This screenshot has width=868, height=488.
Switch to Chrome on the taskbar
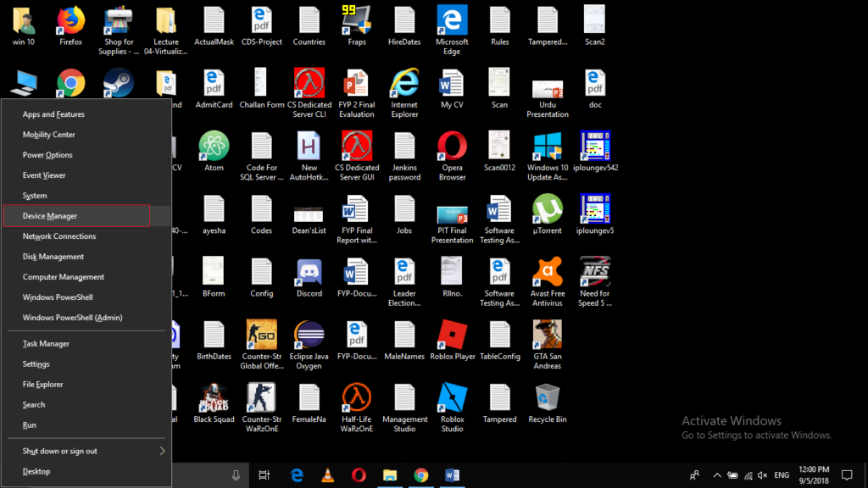click(420, 475)
